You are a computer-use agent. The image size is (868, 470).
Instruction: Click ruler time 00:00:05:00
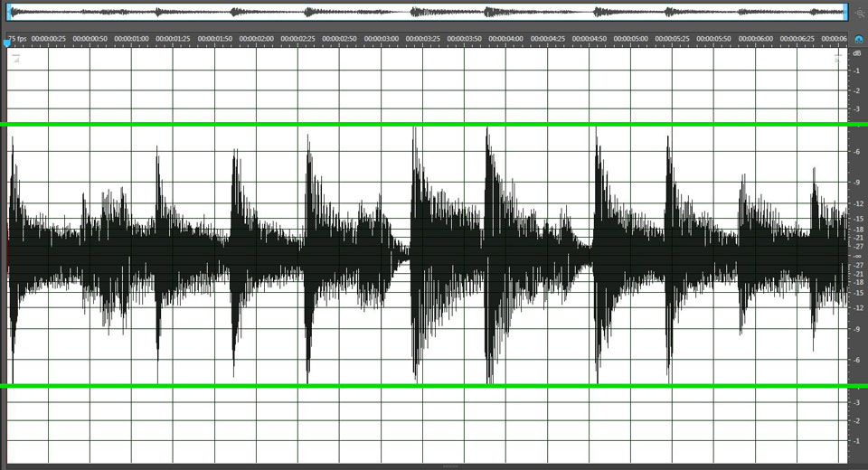click(x=630, y=39)
